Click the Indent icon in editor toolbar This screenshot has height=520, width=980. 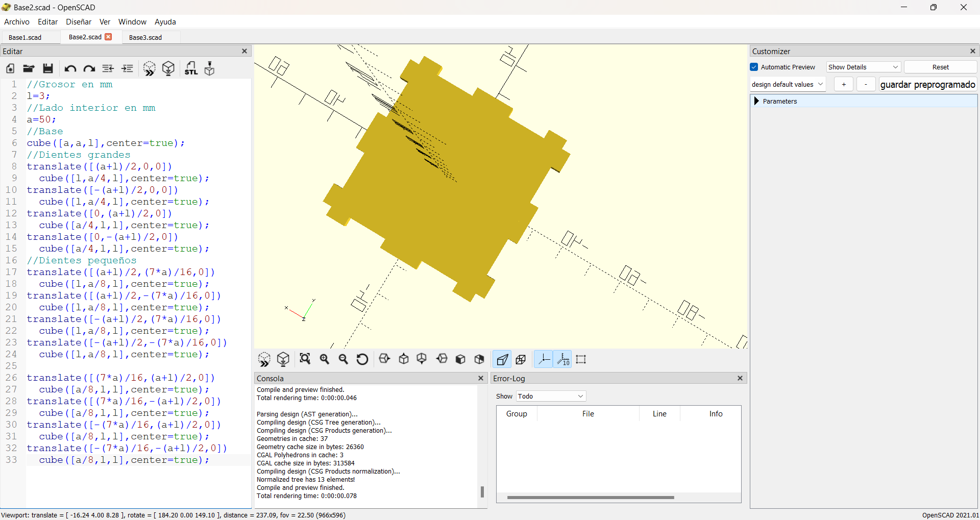[128, 69]
